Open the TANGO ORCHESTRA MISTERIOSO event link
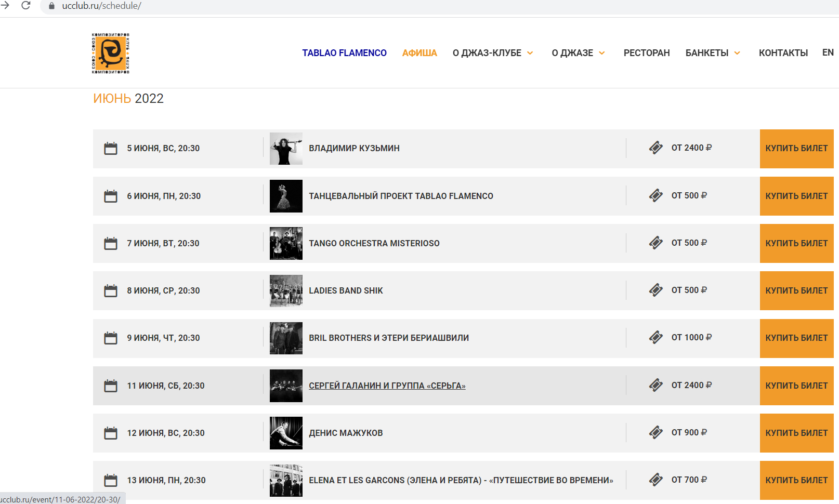839x504 pixels. 374,243
